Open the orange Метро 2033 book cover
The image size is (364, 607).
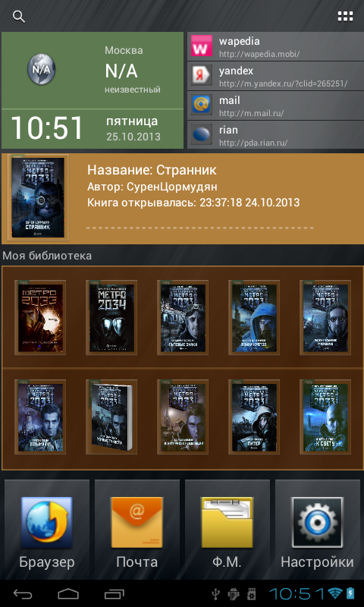tap(40, 318)
